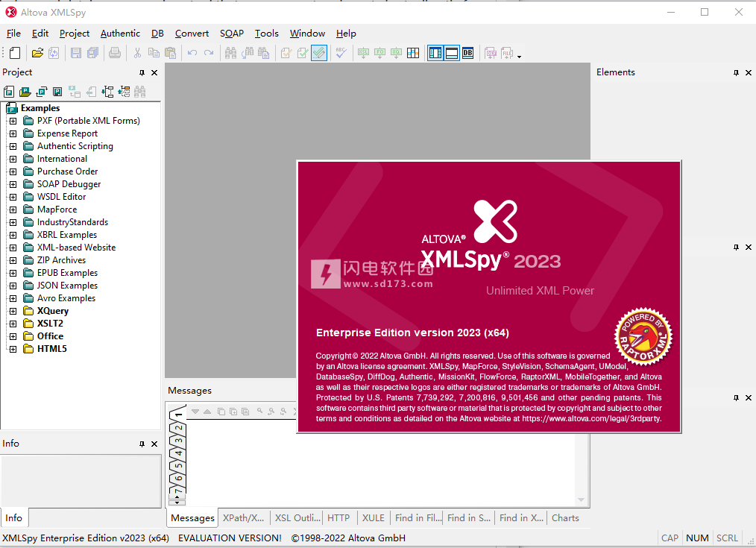Click the Messages tab scroll-down stepper arrow

pos(177,503)
